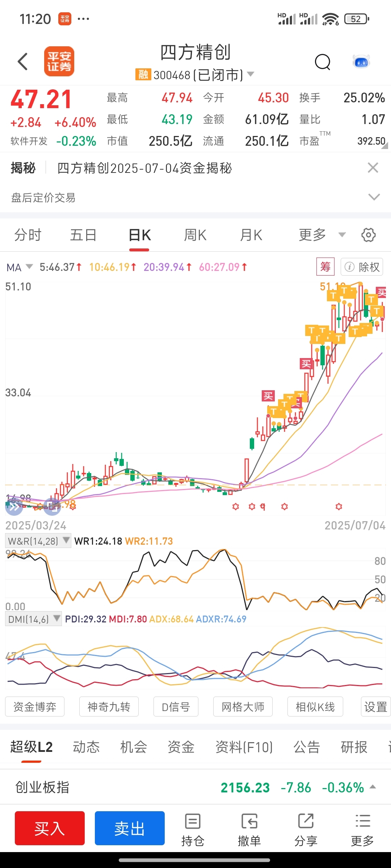Tap the MA 5:46.37 value
Screen dimensions: 391x868
pos(60,267)
